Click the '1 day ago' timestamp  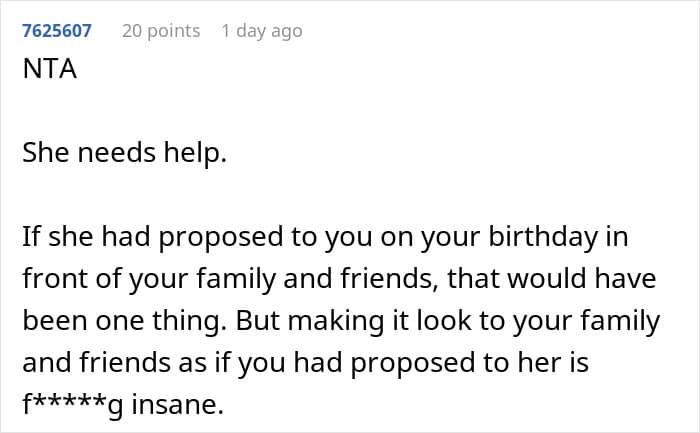point(261,31)
